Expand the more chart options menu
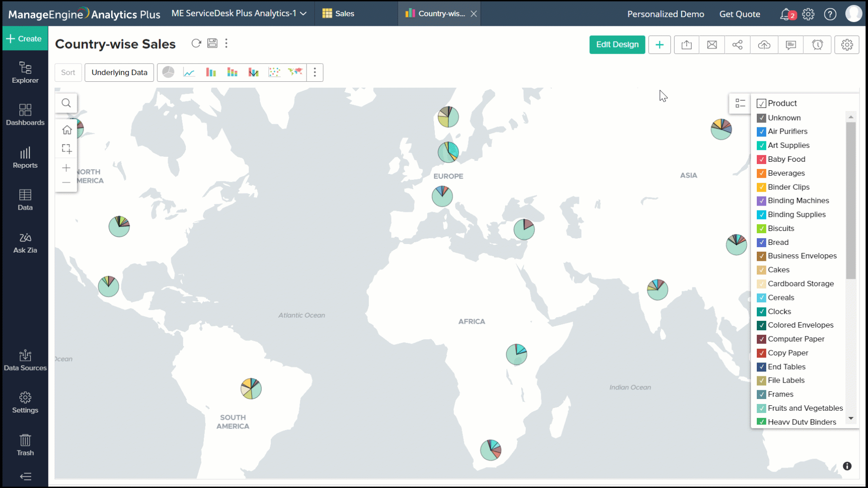The width and height of the screenshot is (868, 488). click(315, 72)
